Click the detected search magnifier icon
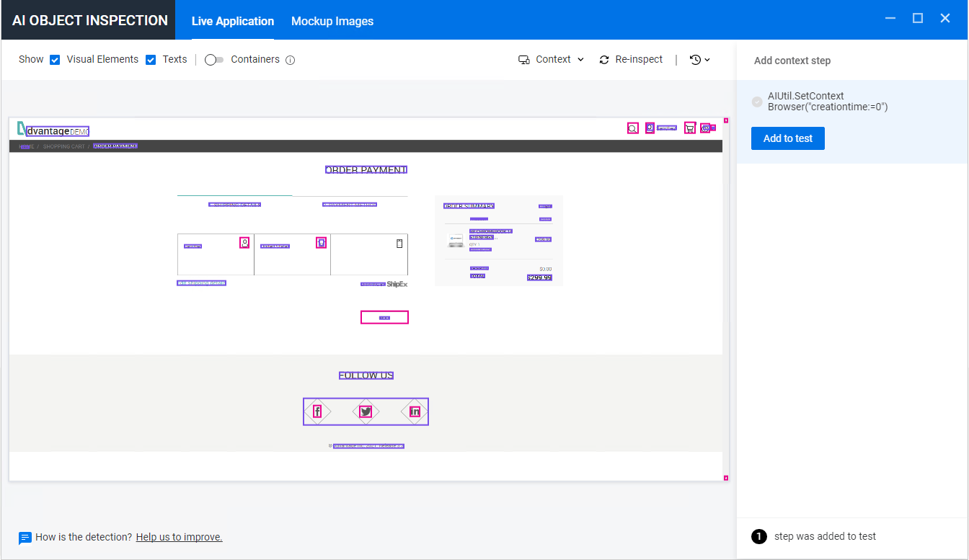 [x=632, y=128]
